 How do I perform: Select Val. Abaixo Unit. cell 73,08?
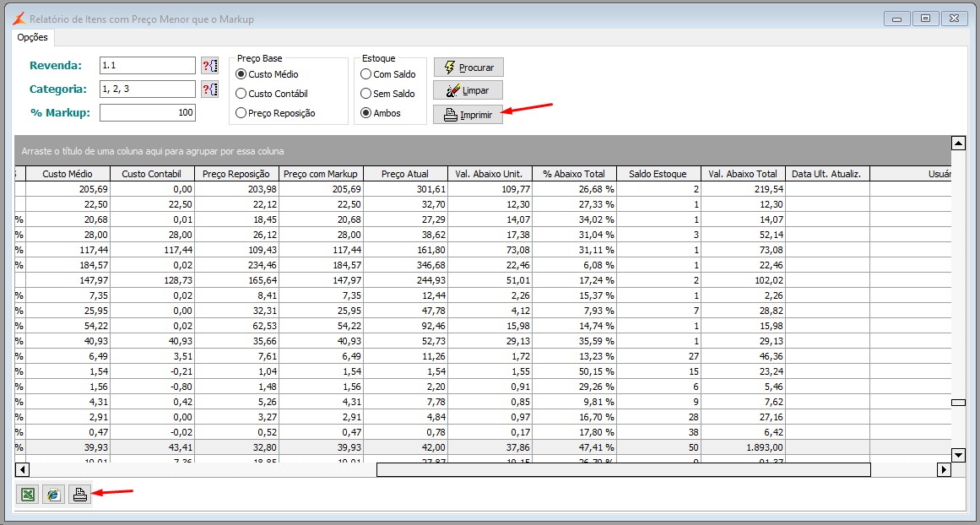[x=490, y=250]
